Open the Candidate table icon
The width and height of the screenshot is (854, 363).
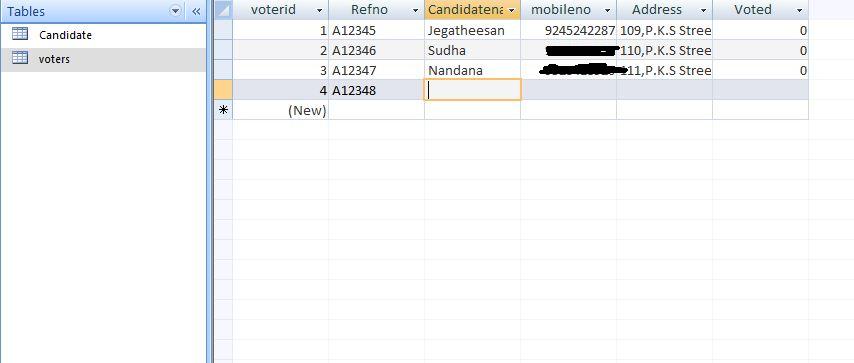pyautogui.click(x=20, y=34)
